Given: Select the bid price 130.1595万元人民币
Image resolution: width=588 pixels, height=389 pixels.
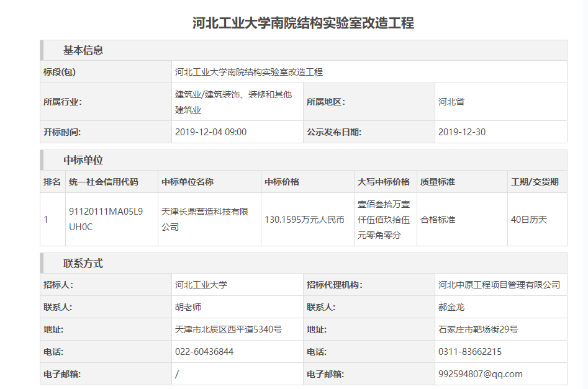Looking at the screenshot, I should (x=304, y=220).
